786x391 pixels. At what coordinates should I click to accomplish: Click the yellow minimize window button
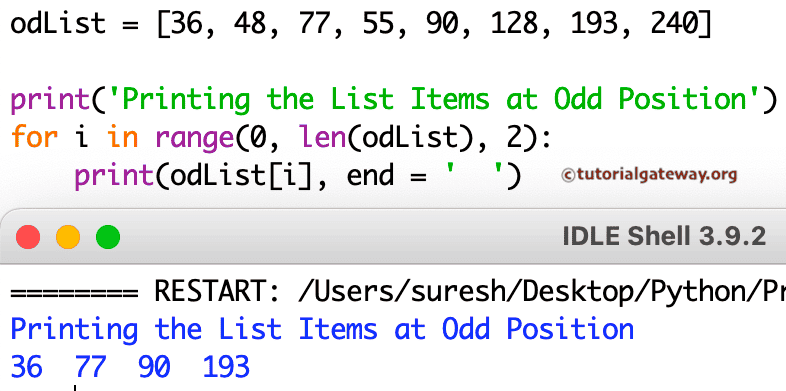click(68, 237)
